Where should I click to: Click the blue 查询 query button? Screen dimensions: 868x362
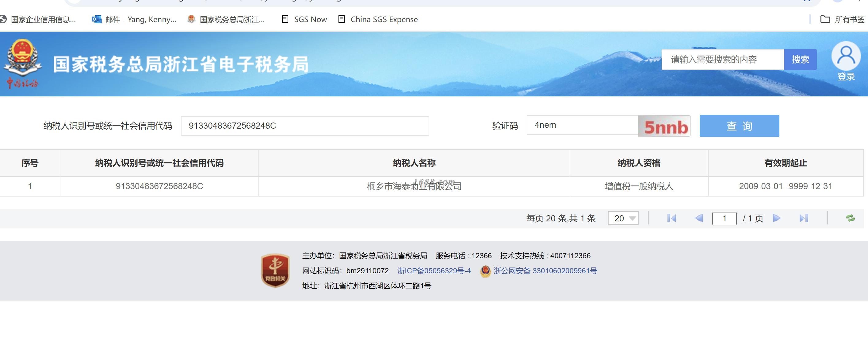739,126
